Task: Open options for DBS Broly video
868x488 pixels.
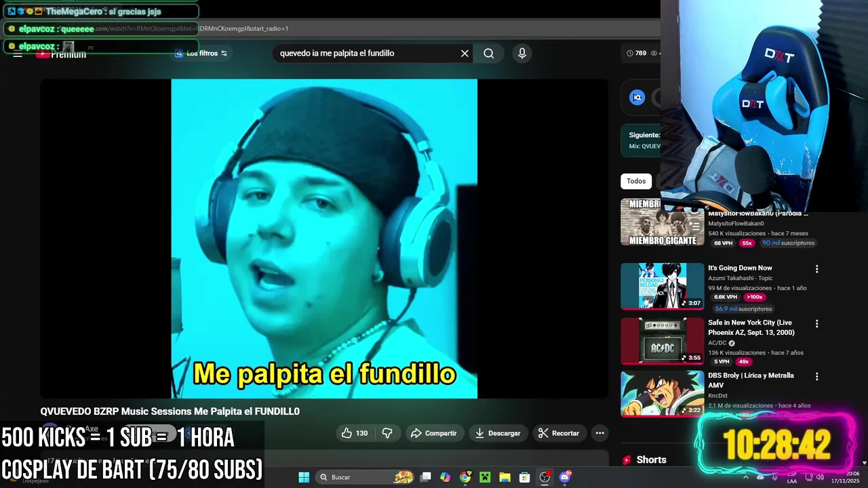Action: [x=816, y=377]
